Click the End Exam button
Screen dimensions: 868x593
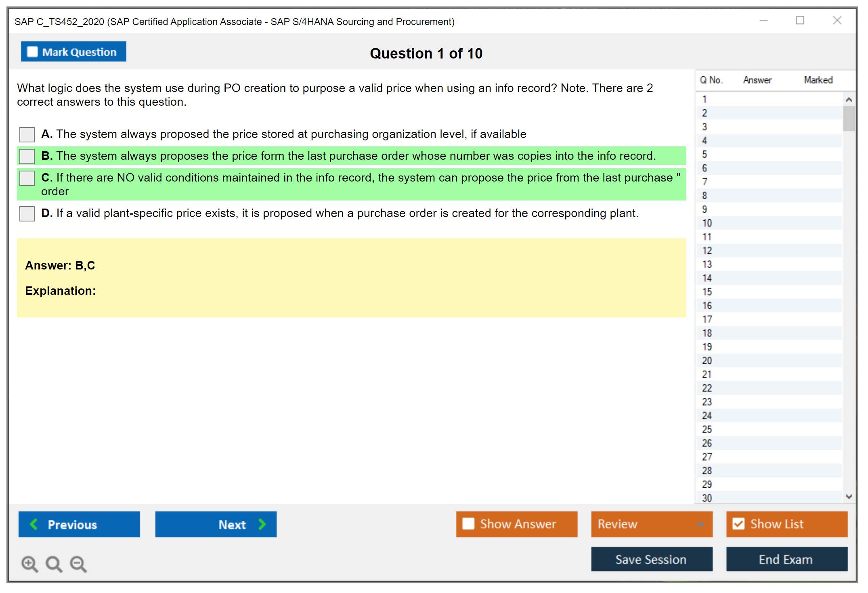tap(786, 559)
